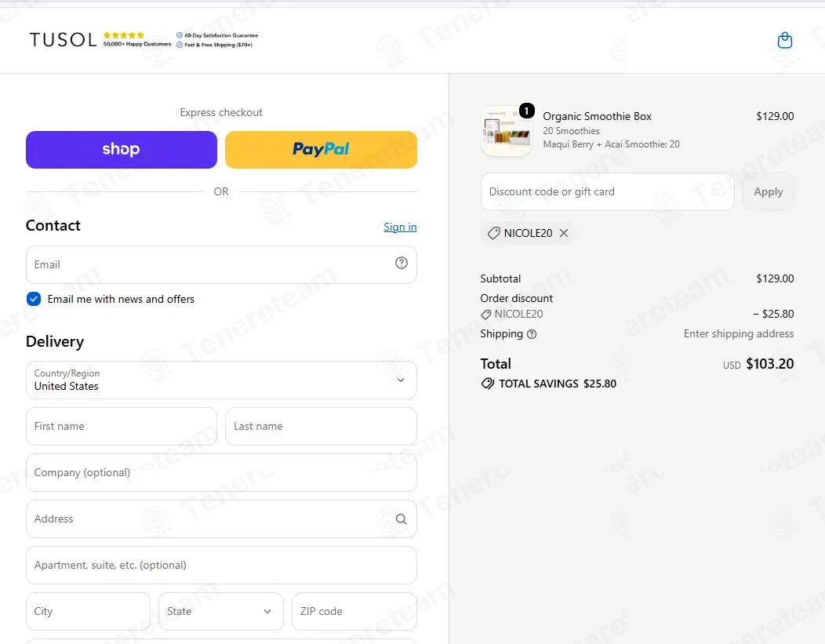Click the Maqui Berry + Acai Smoothie text
Screen dimensions: 825x644
coord(612,144)
